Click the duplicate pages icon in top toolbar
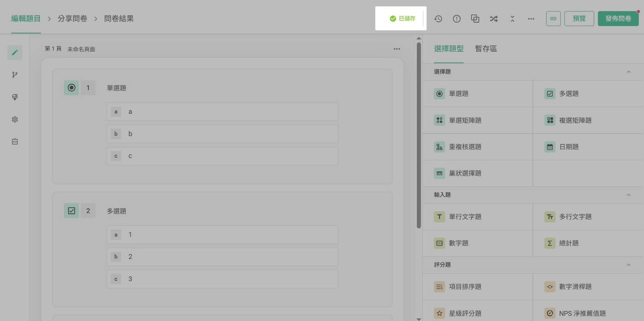644x321 pixels. tap(475, 19)
